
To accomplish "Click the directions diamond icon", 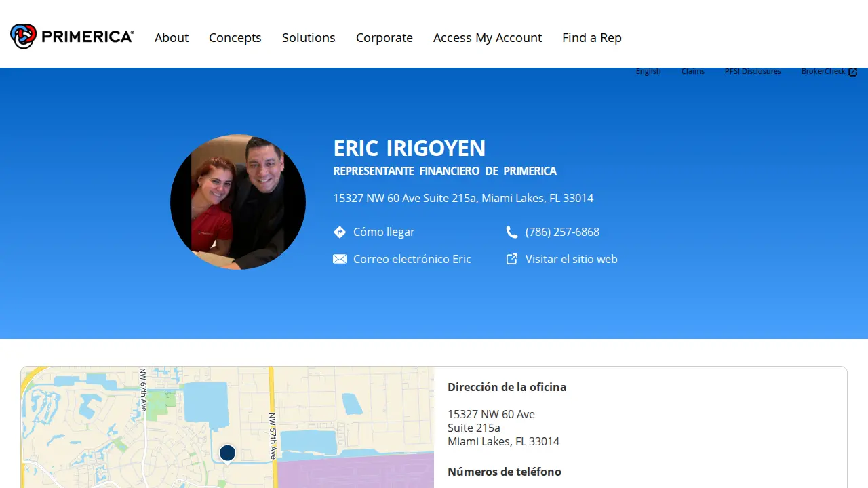I will [340, 232].
